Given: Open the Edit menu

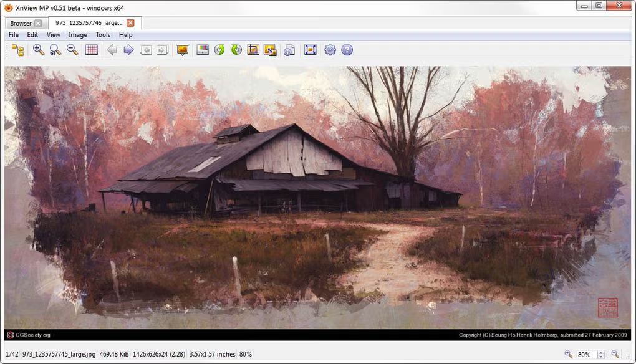Looking at the screenshot, I should (x=32, y=35).
